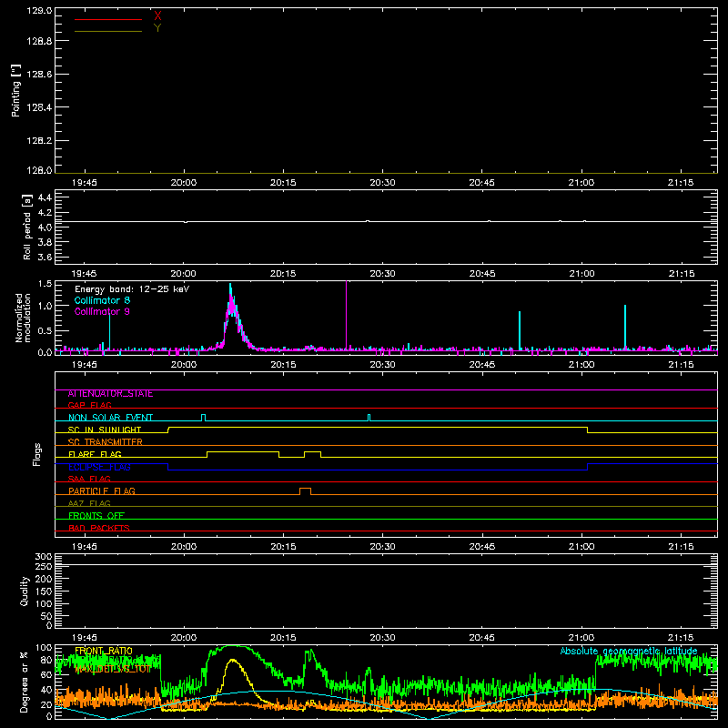728x728 pixels.
Task: Click the PARTICLE_FLAG raised pulse
Action: (x=306, y=489)
